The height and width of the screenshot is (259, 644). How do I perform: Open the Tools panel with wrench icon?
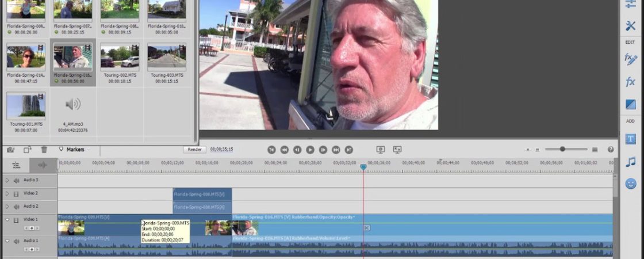(x=630, y=26)
